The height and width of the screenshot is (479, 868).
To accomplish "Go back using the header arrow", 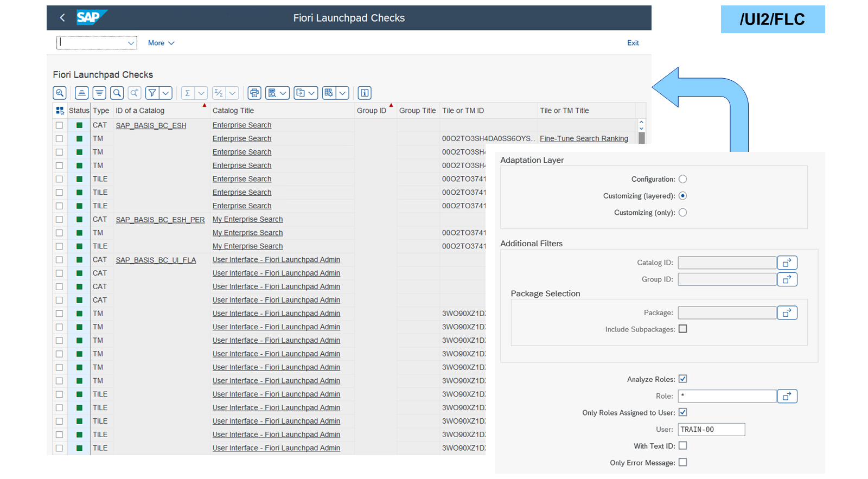I will (62, 18).
